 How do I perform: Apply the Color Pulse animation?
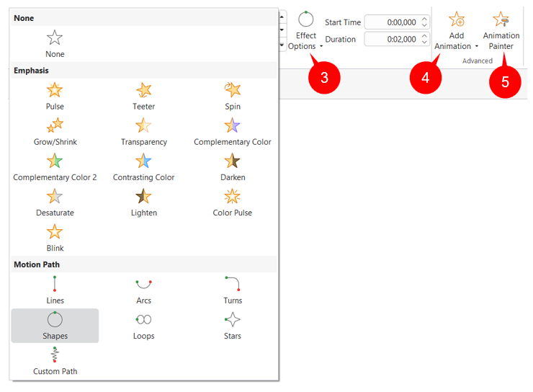click(x=232, y=201)
